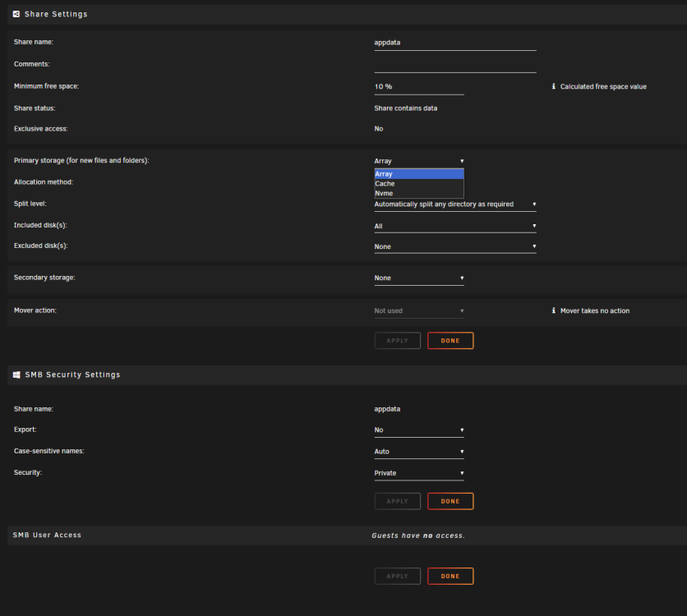Click Done under SMB User Access
The width and height of the screenshot is (687, 616).
point(450,576)
